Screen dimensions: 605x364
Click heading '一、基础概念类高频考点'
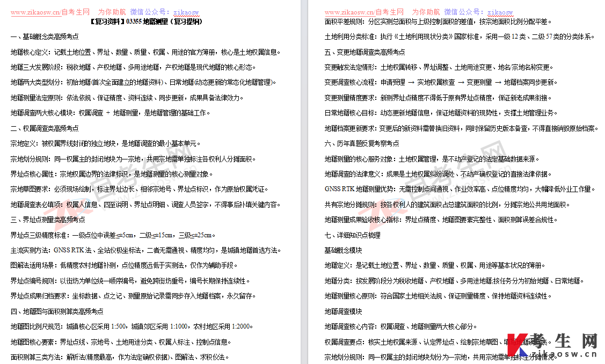[45, 37]
